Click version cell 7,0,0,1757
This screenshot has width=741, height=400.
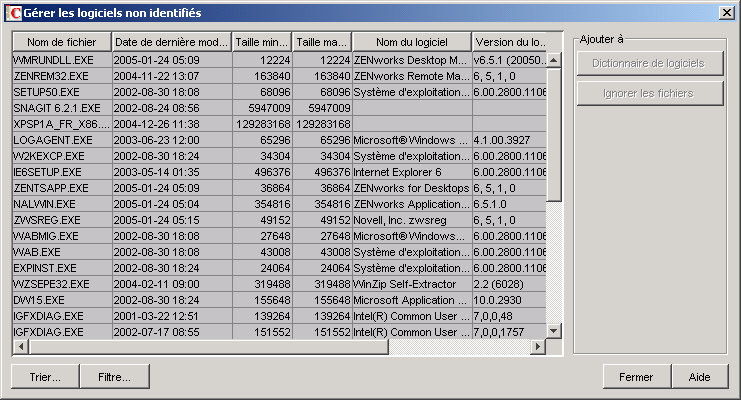pos(509,332)
